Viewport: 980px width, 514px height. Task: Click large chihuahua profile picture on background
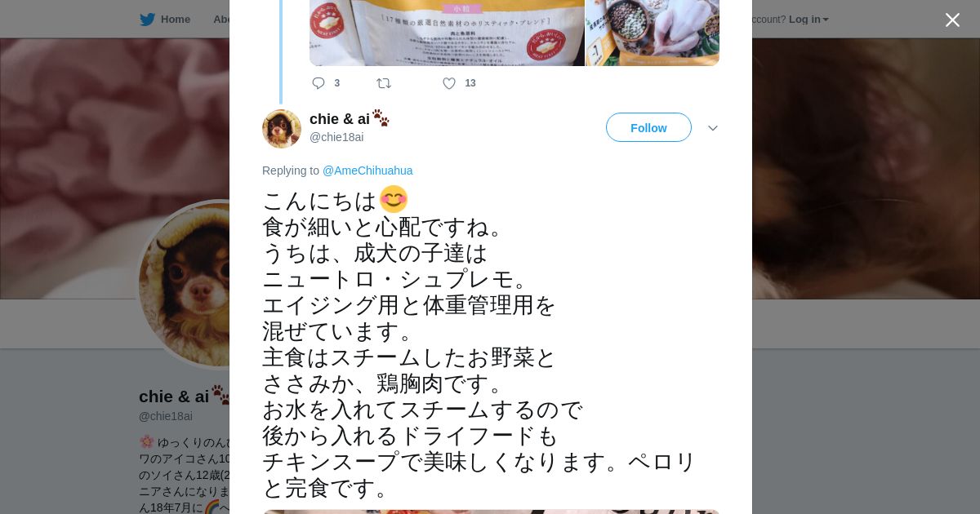point(185,284)
